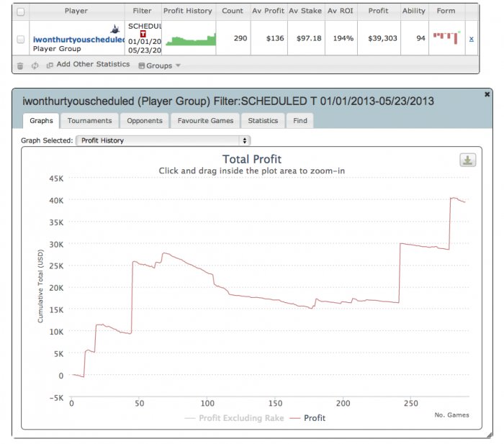Toggle Profit Excluding Rake legend series

[x=234, y=418]
